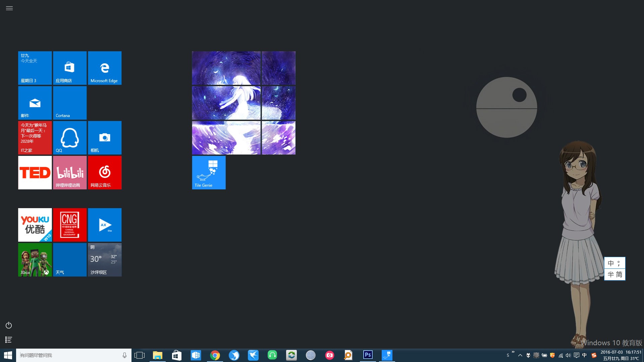This screenshot has height=362, width=644.
Task: Open the green headphones app on taskbar
Action: coord(272,355)
